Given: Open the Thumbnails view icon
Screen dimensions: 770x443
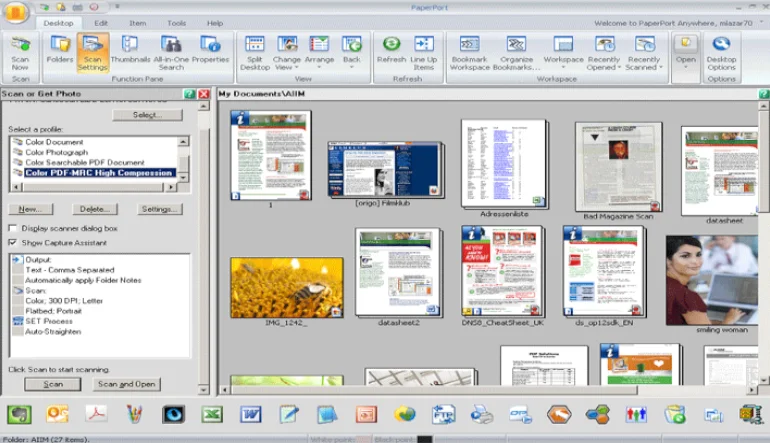Looking at the screenshot, I should 130,50.
